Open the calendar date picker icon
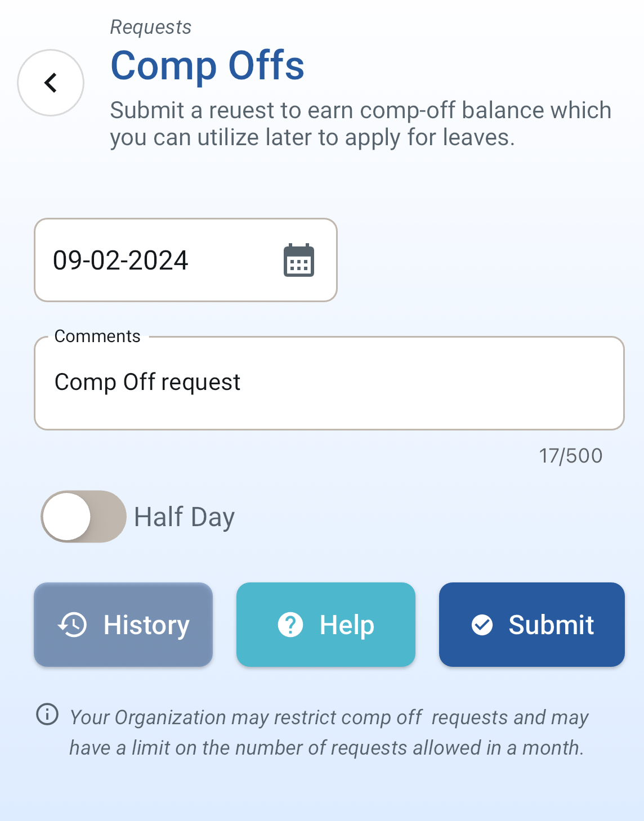Screen dimensions: 644x821 point(299,261)
